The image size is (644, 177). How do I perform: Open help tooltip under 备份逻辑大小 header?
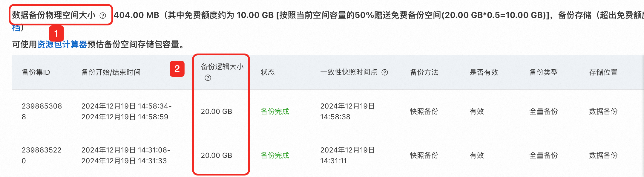tap(208, 78)
